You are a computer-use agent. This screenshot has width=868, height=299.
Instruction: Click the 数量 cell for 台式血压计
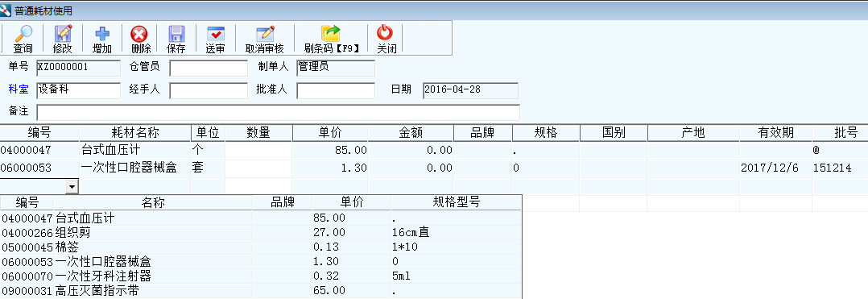(258, 150)
